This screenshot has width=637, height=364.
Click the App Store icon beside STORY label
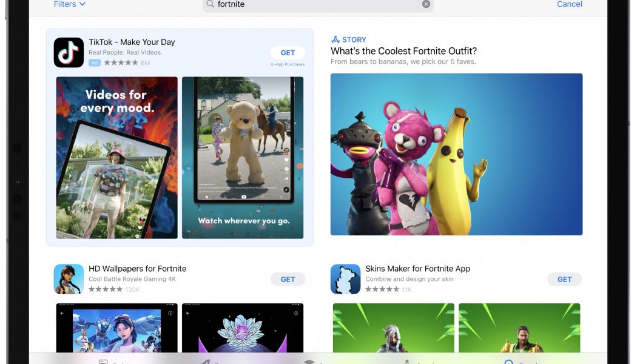335,40
